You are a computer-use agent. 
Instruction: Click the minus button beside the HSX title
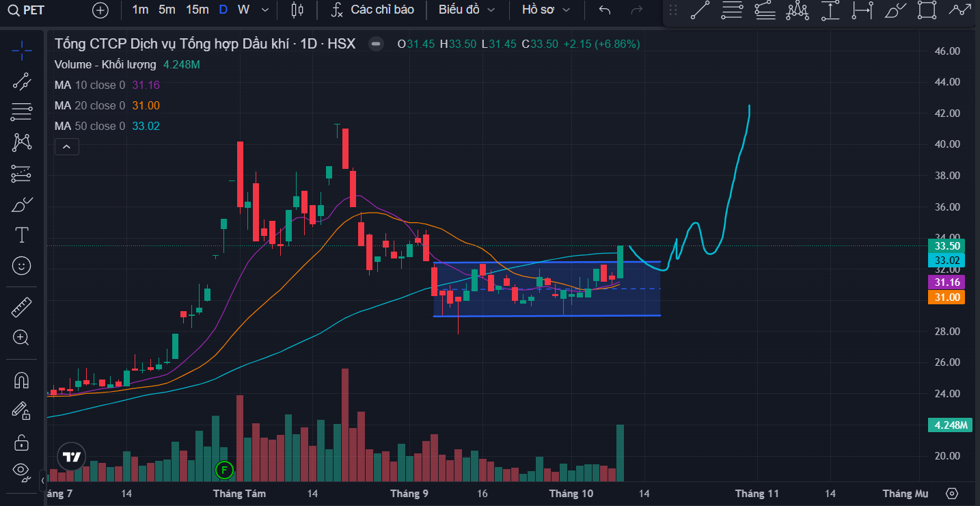[x=376, y=44]
